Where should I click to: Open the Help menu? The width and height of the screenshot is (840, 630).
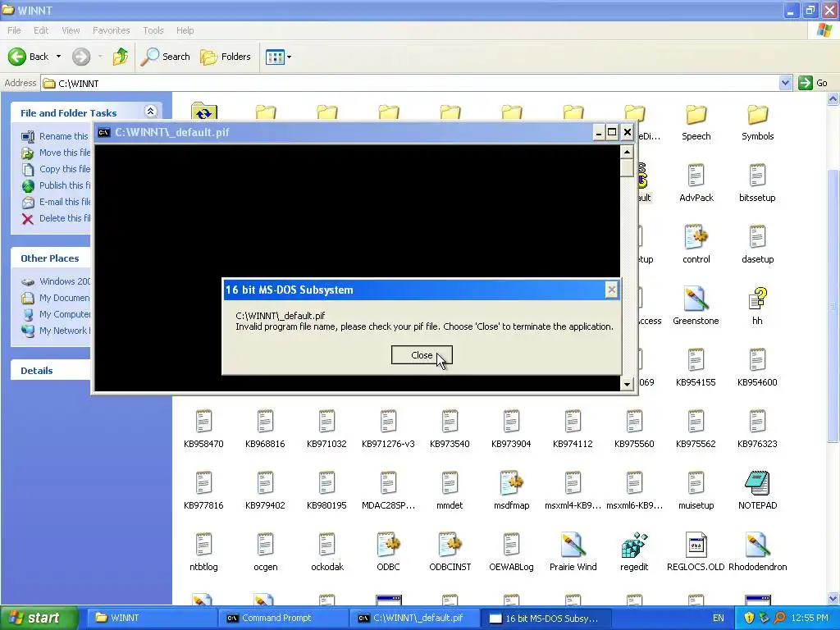point(185,30)
